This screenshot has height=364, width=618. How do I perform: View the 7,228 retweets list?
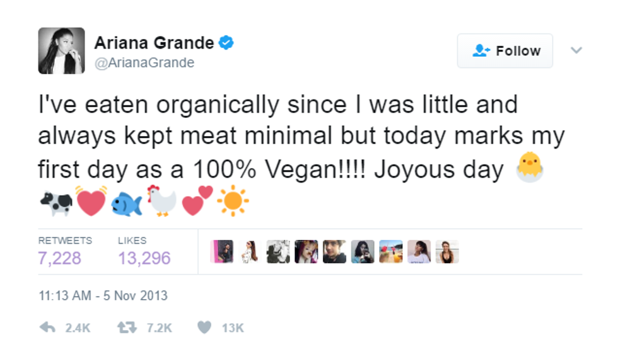tap(60, 258)
